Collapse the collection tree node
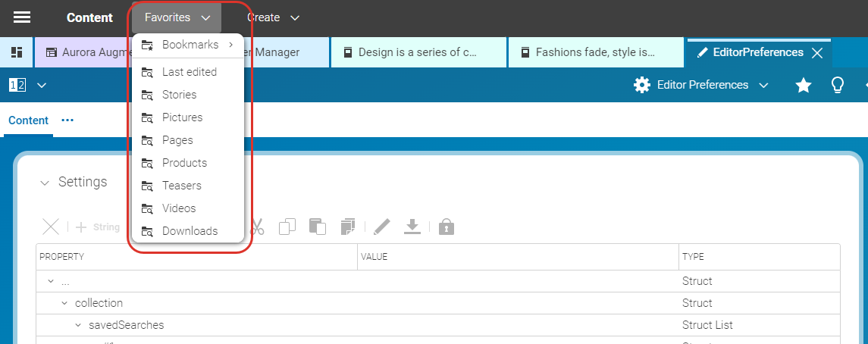The image size is (868, 344). 64,303
